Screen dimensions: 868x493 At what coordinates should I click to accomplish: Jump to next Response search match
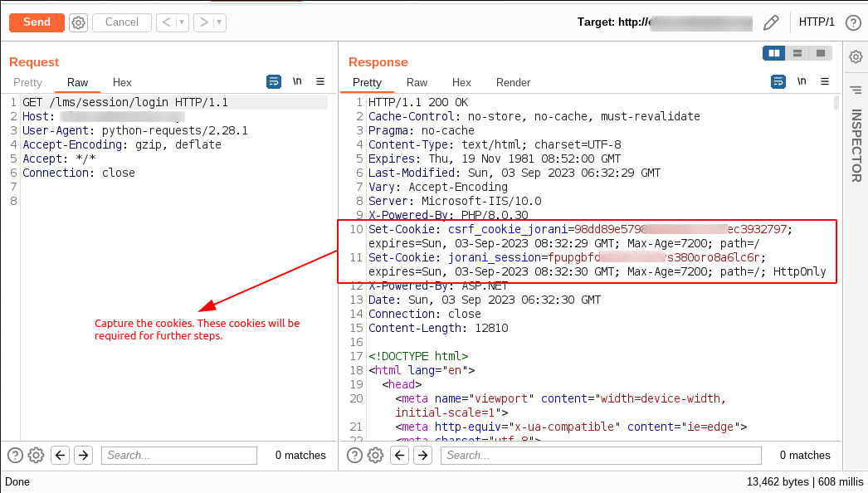pos(423,456)
